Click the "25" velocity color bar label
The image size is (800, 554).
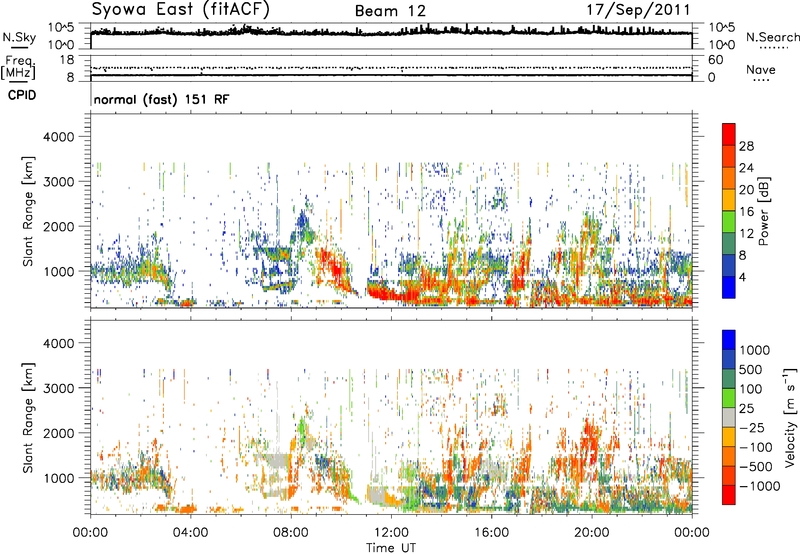(746, 408)
